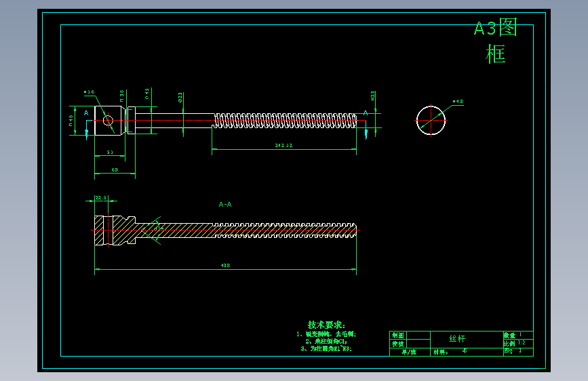The width and height of the screenshot is (588, 381).
Task: Click the 材料 field in title block
Action: pyautogui.click(x=441, y=352)
